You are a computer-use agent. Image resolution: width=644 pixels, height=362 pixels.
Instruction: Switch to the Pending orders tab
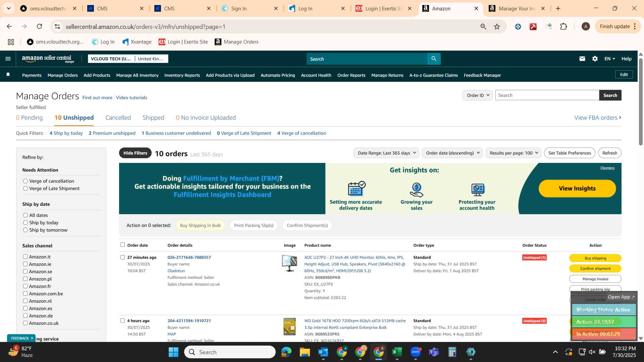coord(29,118)
